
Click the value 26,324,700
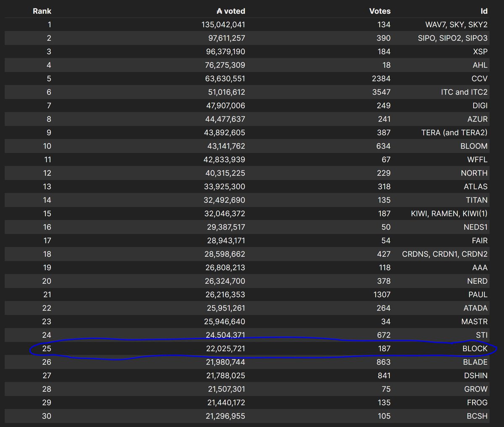tap(226, 280)
